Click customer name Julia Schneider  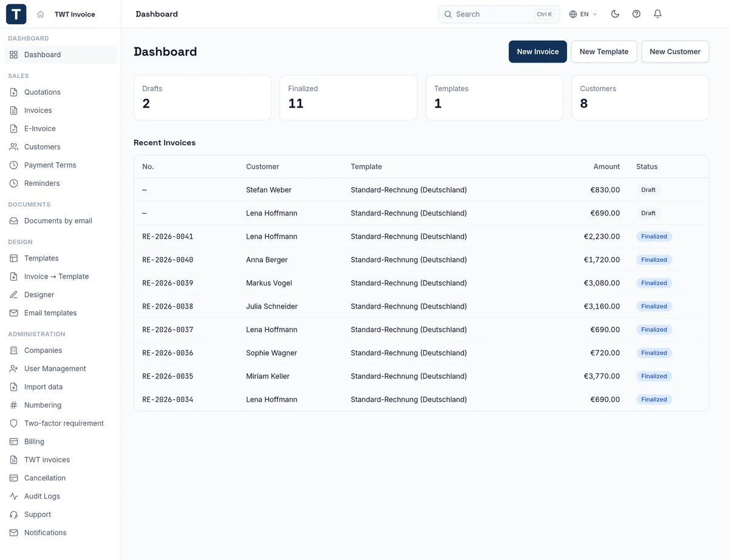pos(272,306)
